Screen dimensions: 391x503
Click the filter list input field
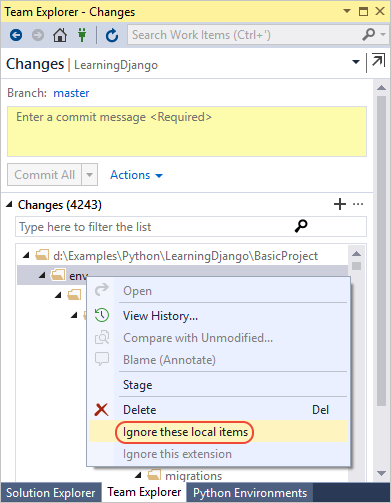pos(191,227)
